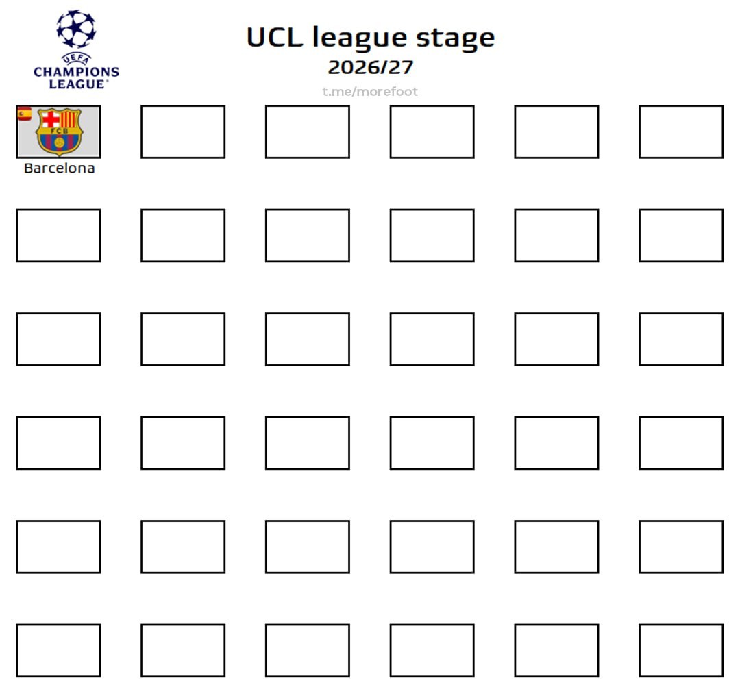Select the last slot in the second row
This screenshot has width=740, height=700.
[x=681, y=236]
